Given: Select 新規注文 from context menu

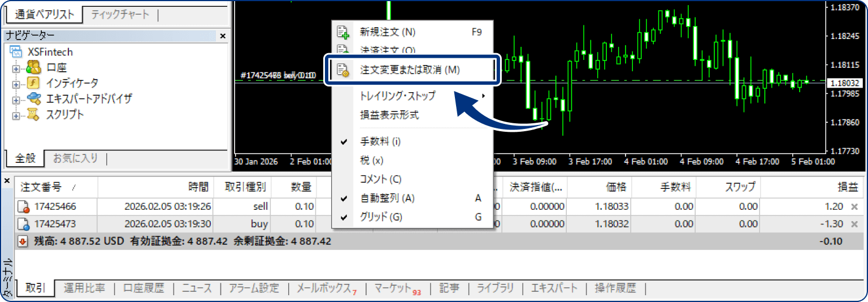Looking at the screenshot, I should [x=412, y=32].
